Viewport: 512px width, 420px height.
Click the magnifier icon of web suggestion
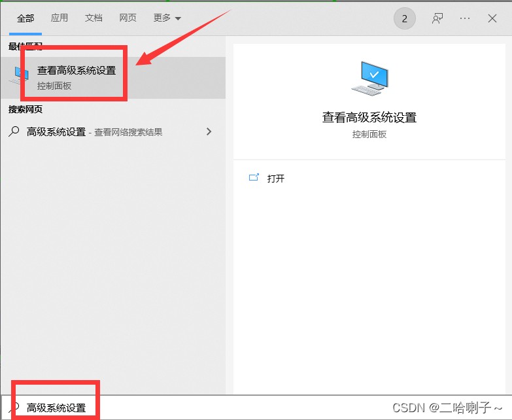click(x=14, y=131)
